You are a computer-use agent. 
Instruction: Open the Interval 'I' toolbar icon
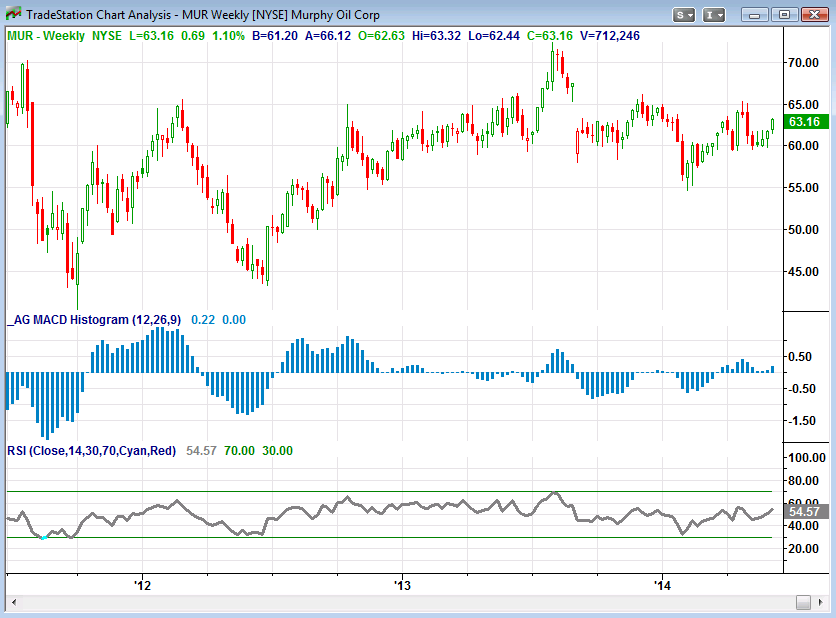tap(708, 14)
